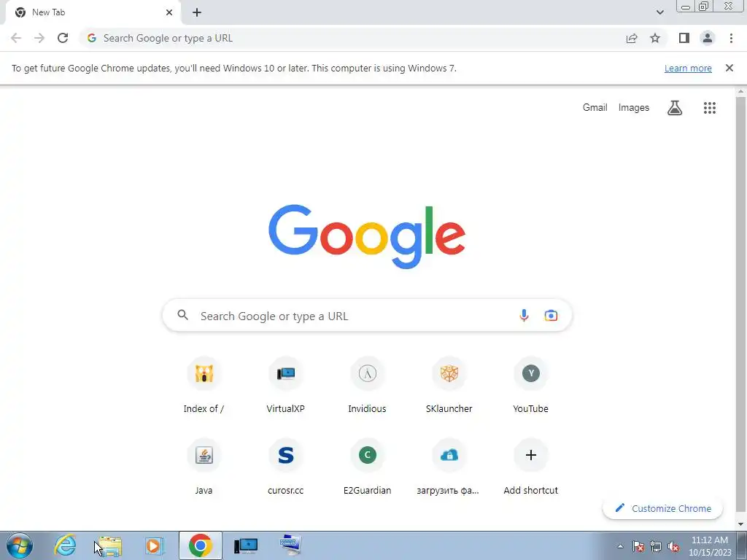Close the New Tab tab
The height and width of the screenshot is (560, 747).
click(169, 12)
